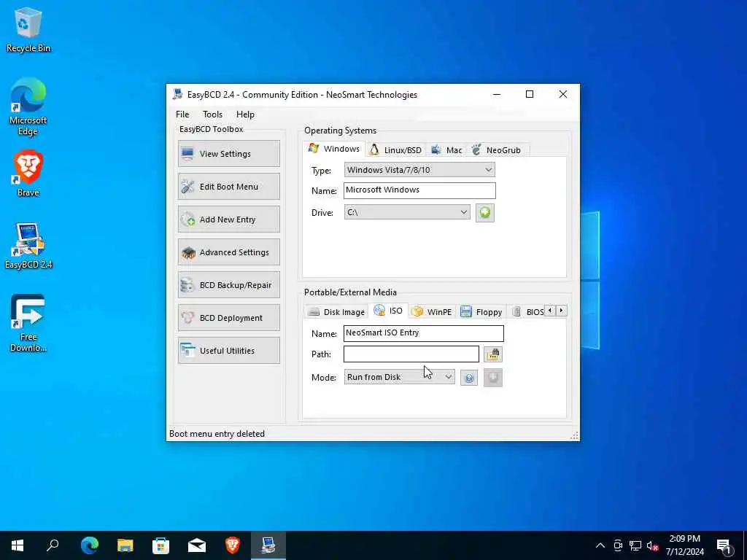Go to the Add New Entry section

click(228, 219)
